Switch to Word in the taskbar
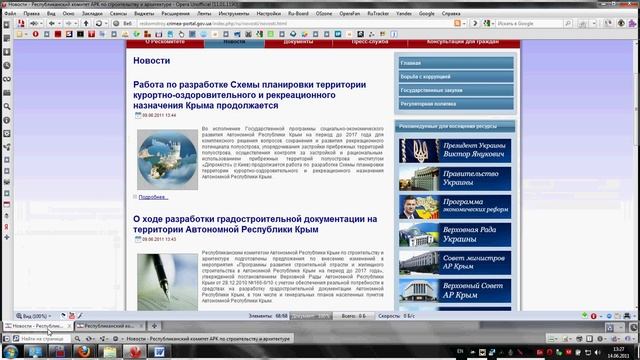Viewport: 640px width, 360px height. pyautogui.click(x=159, y=351)
